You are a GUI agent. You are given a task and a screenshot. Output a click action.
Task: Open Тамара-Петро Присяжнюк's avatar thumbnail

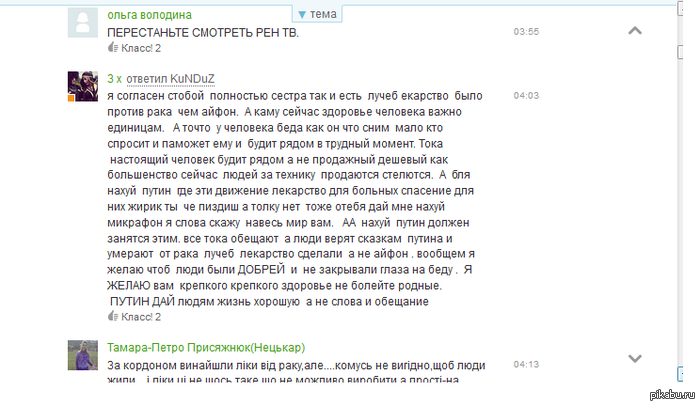(83, 355)
